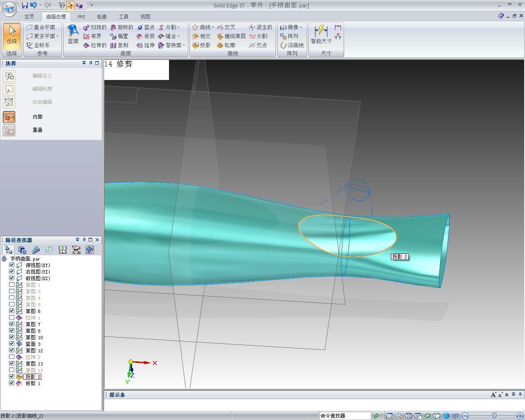
Task: Click the 内部 selection option button
Action: 9,117
